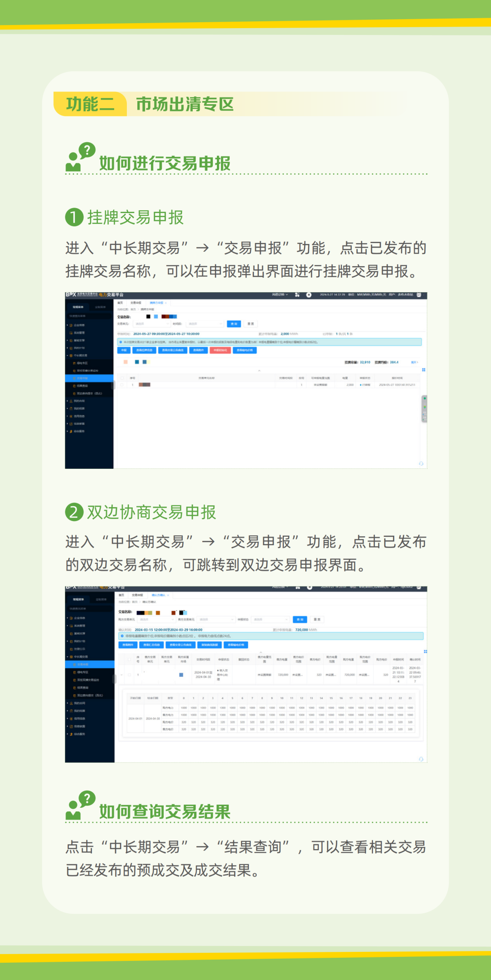This screenshot has width=491, height=980.
Task: Tick the row 1 checkbox in the 双边协商 table
Action: pyautogui.click(x=129, y=675)
